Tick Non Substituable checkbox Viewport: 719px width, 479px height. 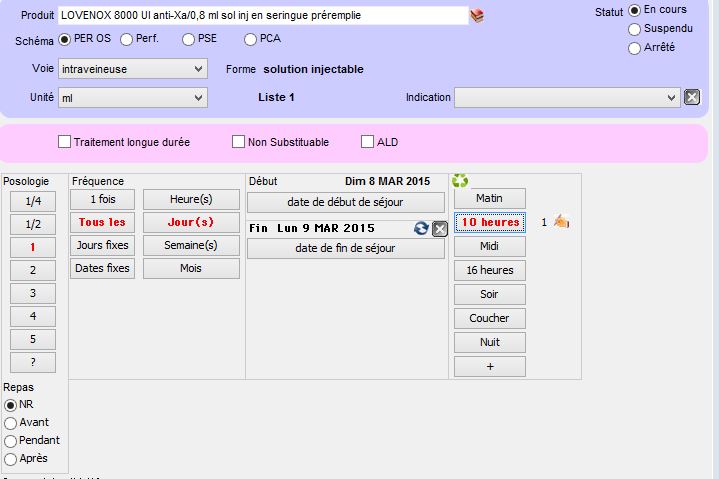(238, 142)
